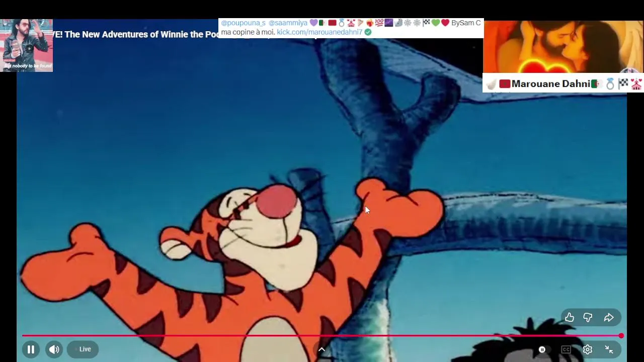Open player settings via the gear icon
The width and height of the screenshot is (644, 362).
588,349
